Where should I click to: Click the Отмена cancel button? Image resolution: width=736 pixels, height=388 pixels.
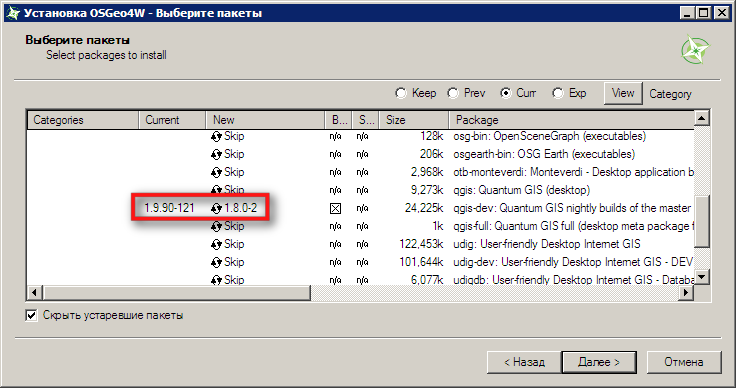(x=684, y=362)
